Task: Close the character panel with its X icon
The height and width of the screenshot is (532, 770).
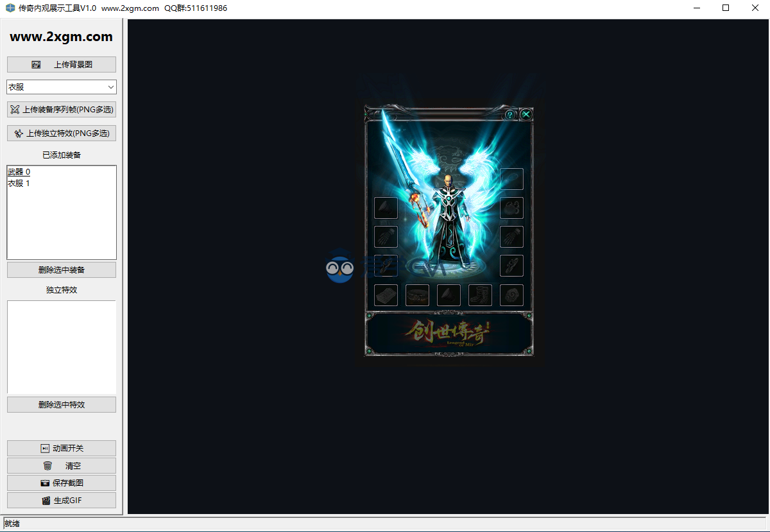Action: point(526,115)
